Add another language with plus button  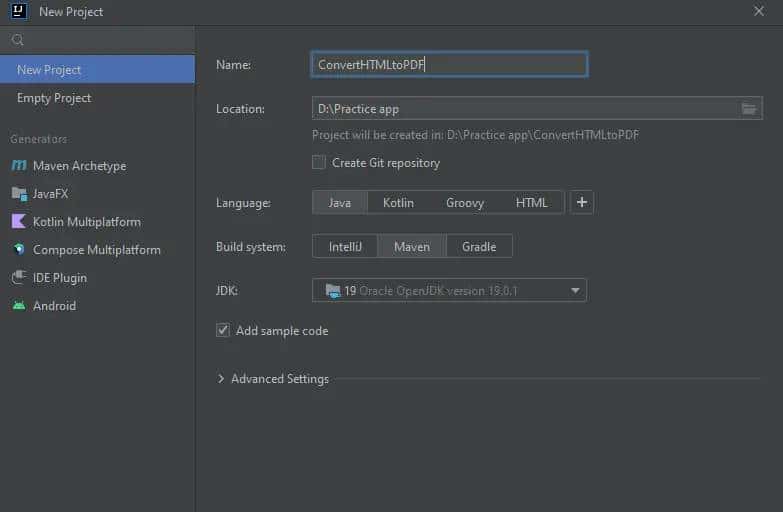click(582, 202)
